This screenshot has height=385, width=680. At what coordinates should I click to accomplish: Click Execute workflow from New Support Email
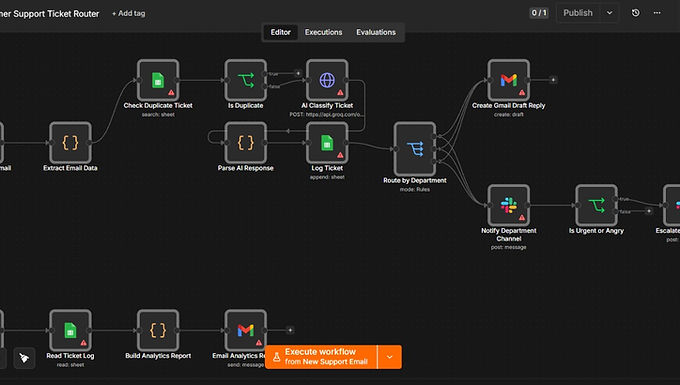pos(321,357)
